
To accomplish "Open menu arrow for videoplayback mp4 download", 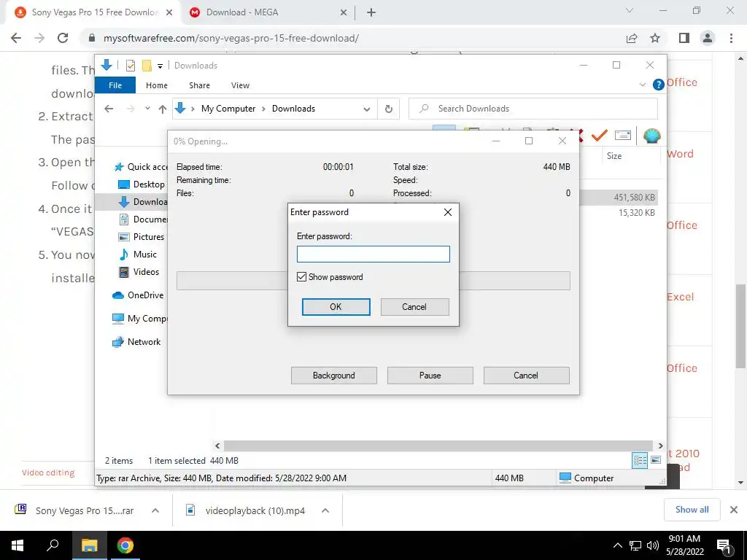I will tap(325, 510).
